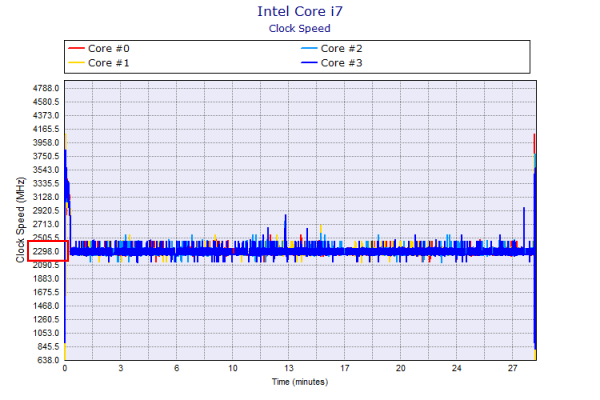Screen dimensions: 600x400
Task: Select the Core #2 legend entry
Action: (332, 49)
